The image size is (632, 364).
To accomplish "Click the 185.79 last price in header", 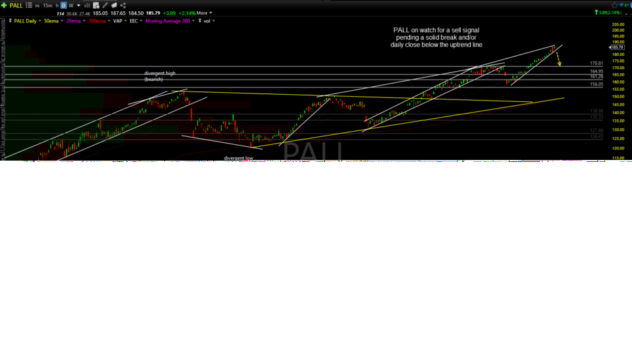I will click(x=153, y=13).
